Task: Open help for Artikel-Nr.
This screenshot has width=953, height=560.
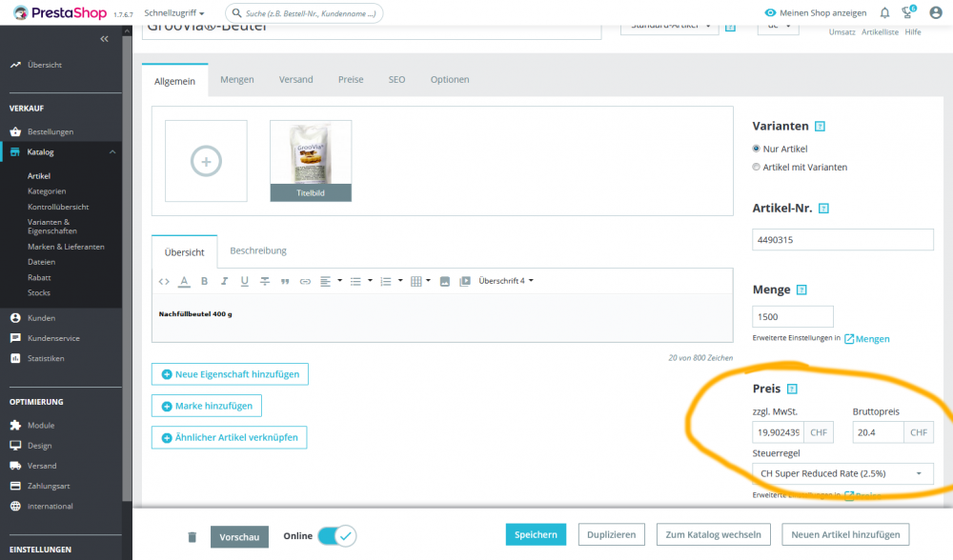Action: tap(823, 209)
